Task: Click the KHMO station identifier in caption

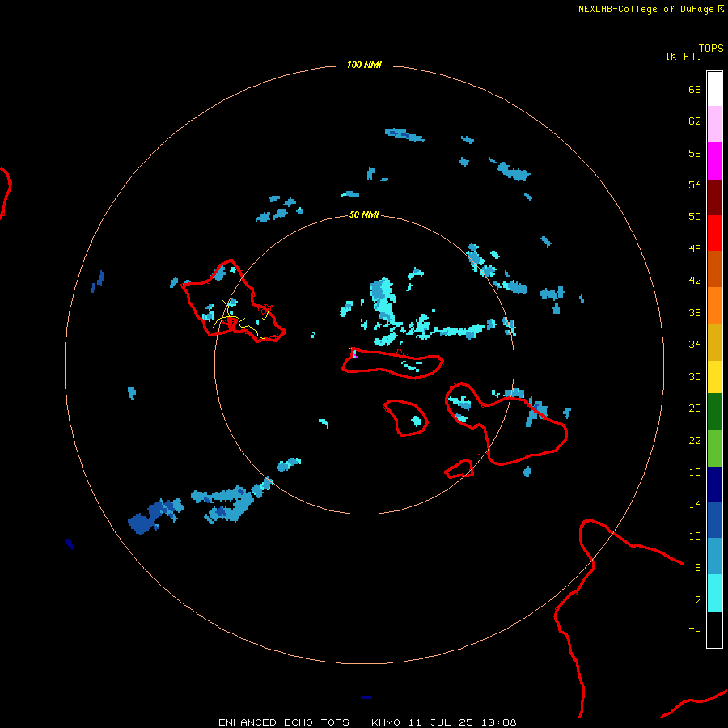Action: tap(385, 722)
